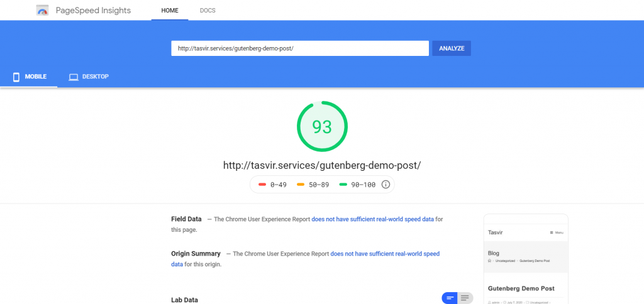Click the Blog heading in the preview
This screenshot has width=644, height=304.
click(x=494, y=253)
